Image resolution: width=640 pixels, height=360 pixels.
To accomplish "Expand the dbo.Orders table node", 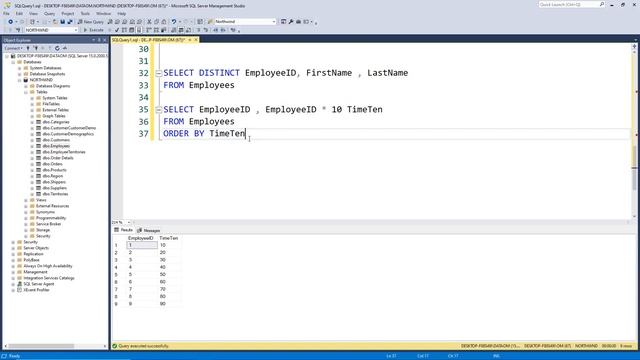I will point(32,164).
